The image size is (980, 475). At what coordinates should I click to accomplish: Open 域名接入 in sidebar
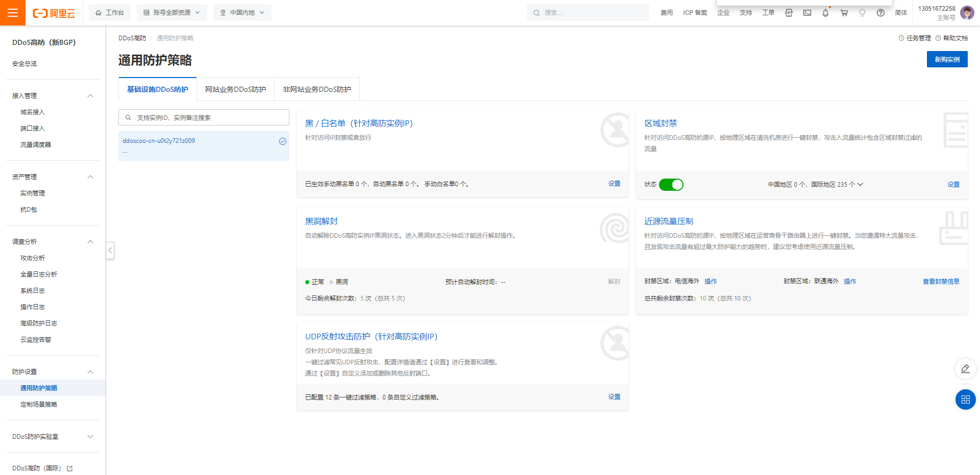tap(33, 112)
